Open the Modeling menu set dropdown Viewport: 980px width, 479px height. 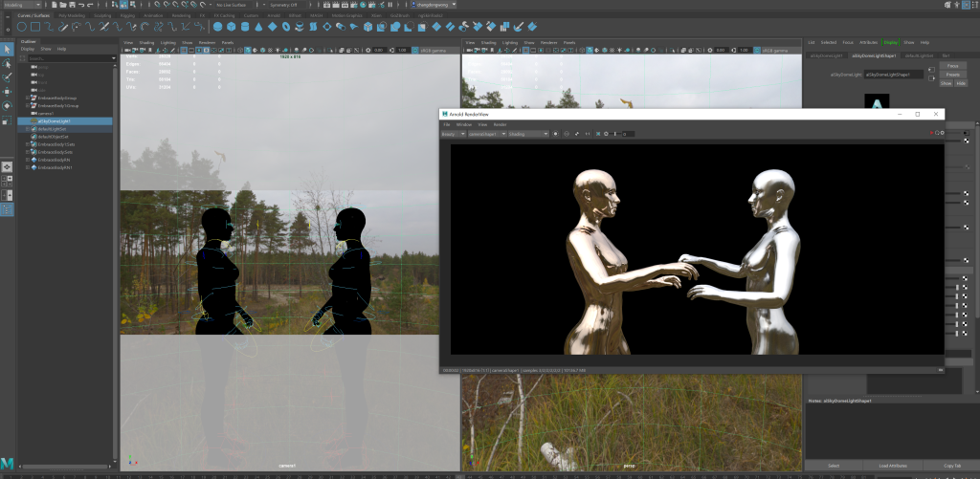point(22,6)
